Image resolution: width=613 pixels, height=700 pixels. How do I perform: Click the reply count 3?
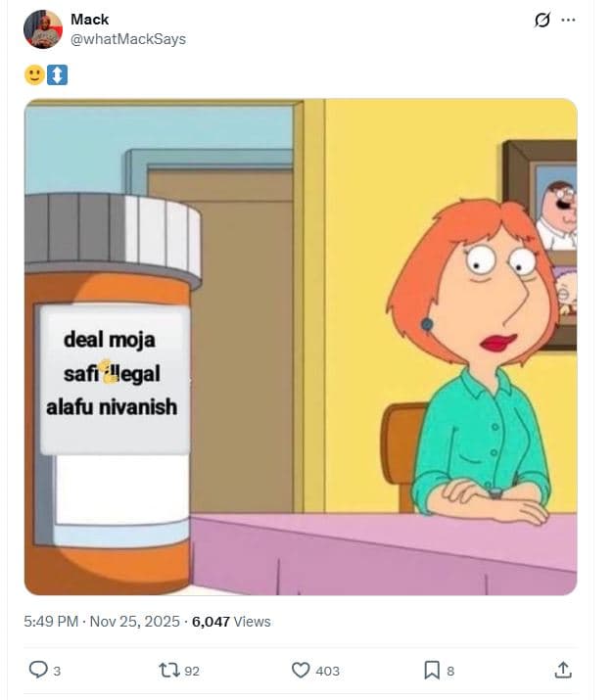tap(57, 671)
